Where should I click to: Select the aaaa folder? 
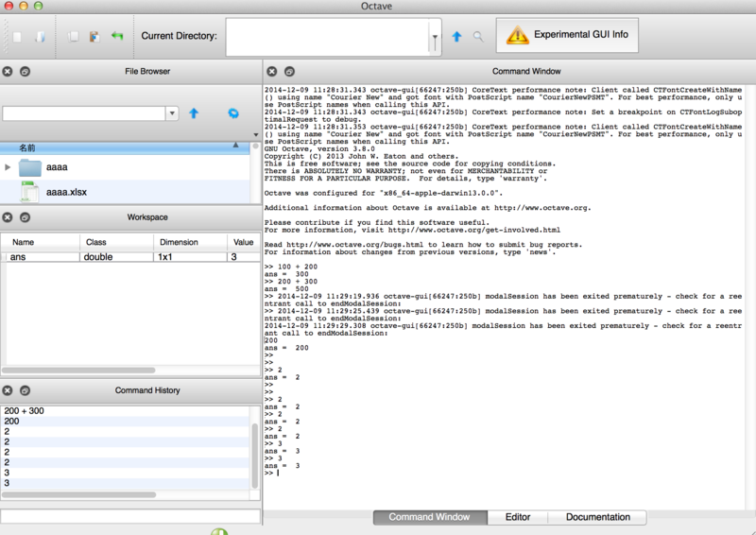pyautogui.click(x=57, y=167)
